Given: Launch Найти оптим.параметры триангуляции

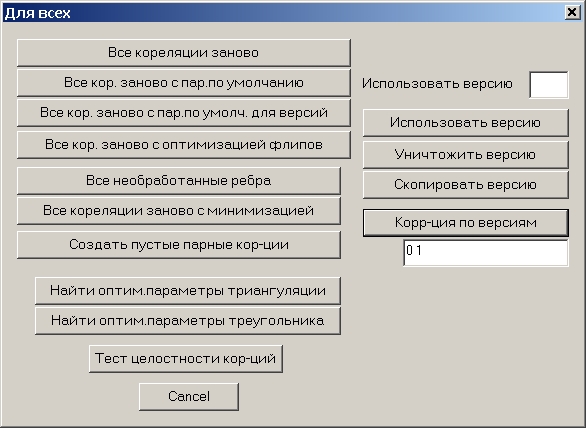Looking at the screenshot, I should click(188, 290).
